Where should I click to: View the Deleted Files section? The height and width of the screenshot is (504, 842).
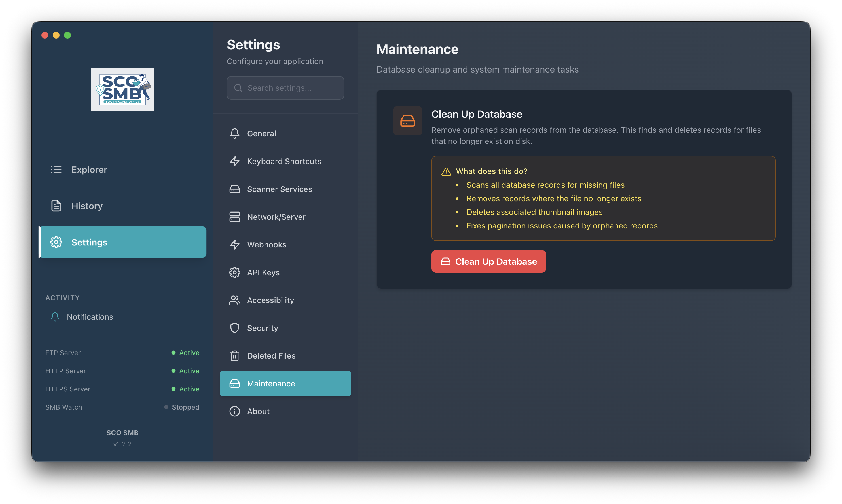click(x=285, y=356)
